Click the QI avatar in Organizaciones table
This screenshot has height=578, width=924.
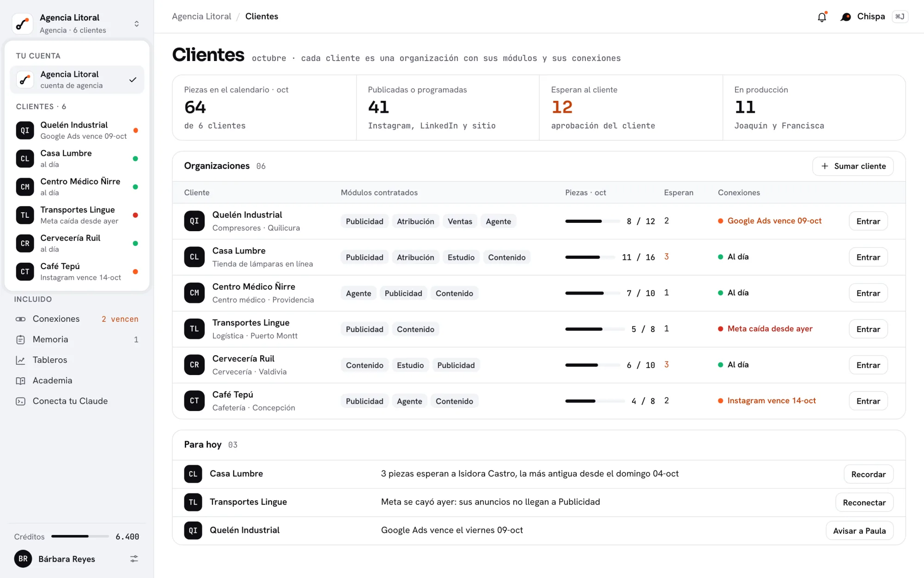(195, 221)
